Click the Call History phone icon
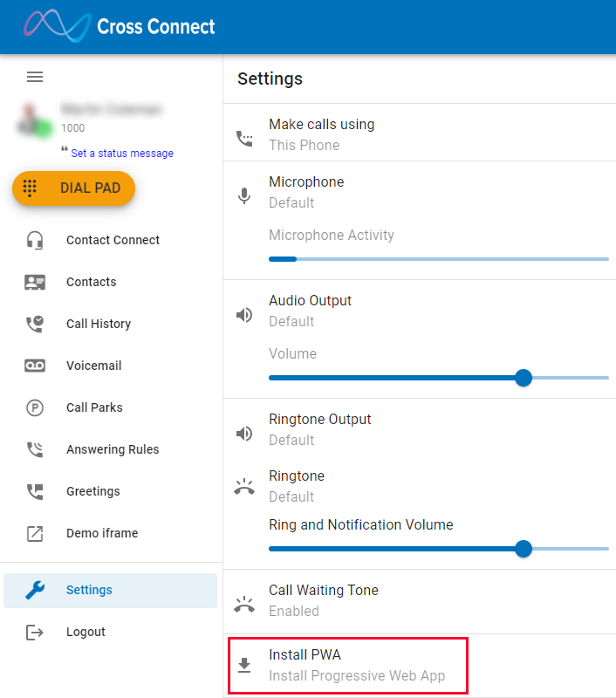 point(35,324)
